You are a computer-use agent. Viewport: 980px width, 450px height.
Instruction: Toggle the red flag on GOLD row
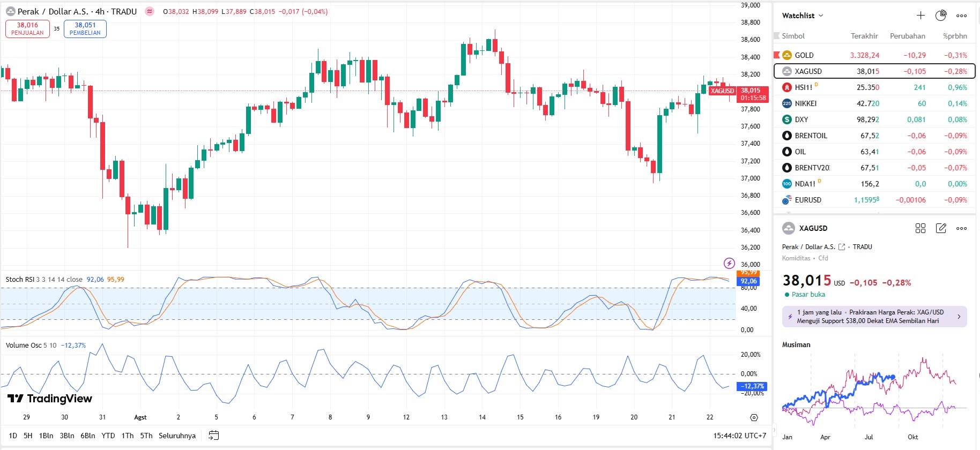777,55
